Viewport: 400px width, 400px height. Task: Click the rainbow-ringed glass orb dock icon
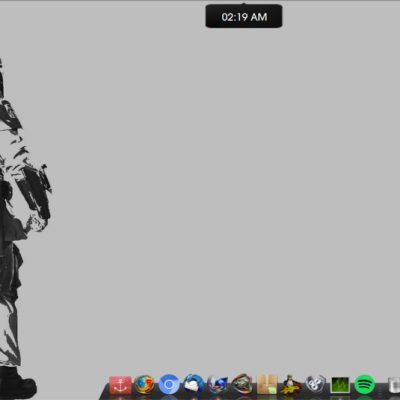click(242, 384)
